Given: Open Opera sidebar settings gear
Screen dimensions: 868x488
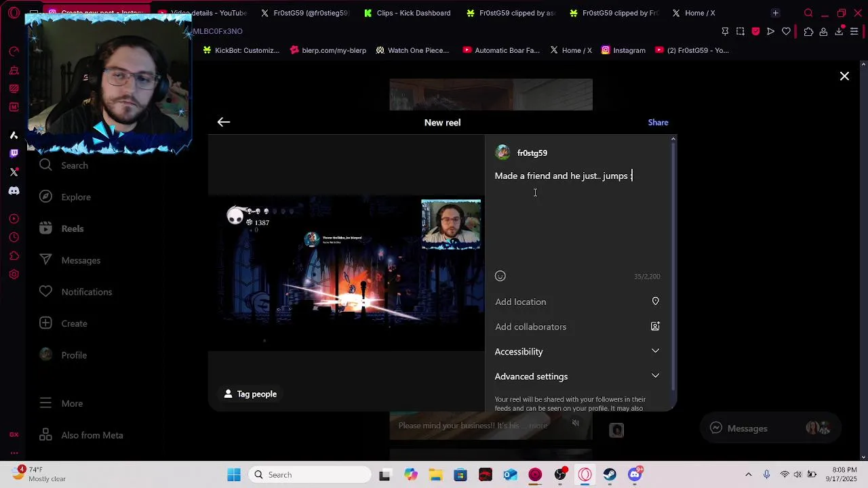Looking at the screenshot, I should point(14,274).
